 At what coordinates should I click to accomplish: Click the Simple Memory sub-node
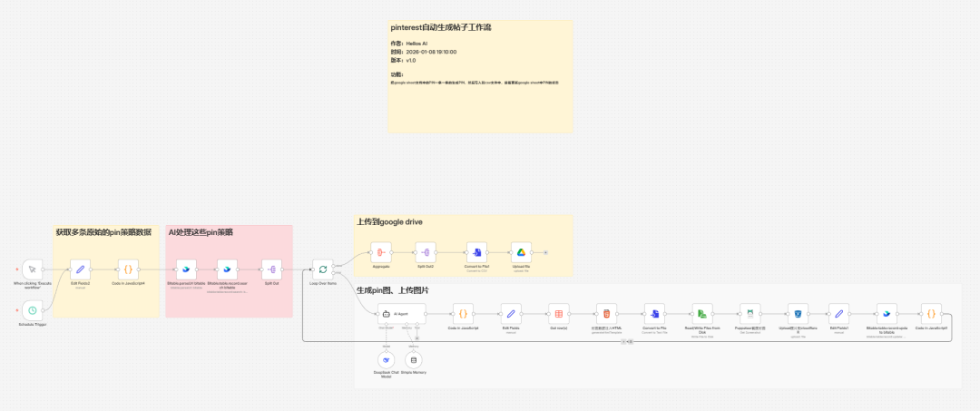point(413,360)
